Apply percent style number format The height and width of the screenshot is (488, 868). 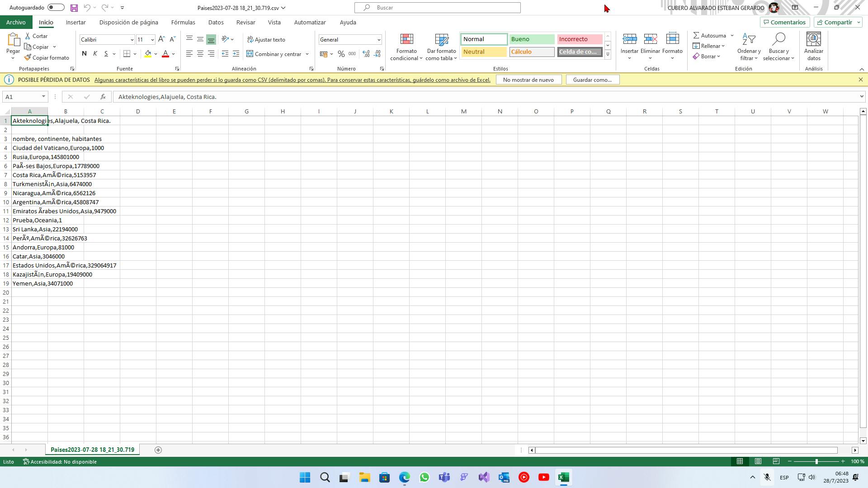pos(341,54)
